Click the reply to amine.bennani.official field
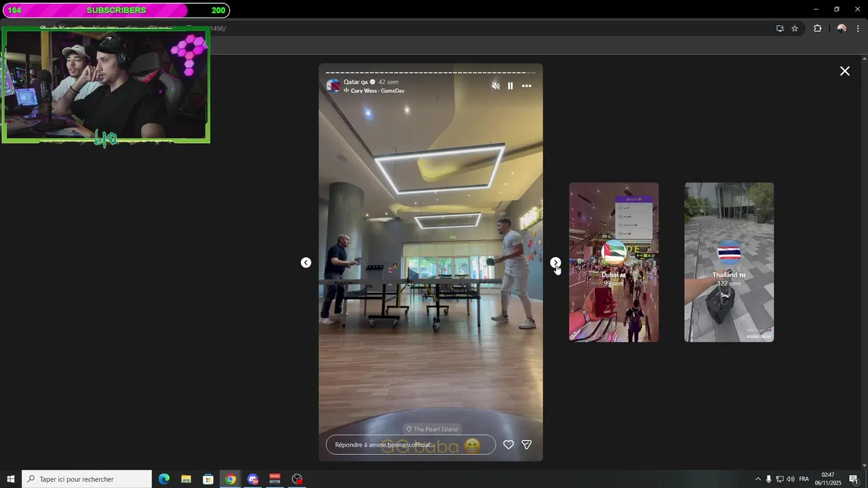Image resolution: width=868 pixels, height=488 pixels. 411,445
